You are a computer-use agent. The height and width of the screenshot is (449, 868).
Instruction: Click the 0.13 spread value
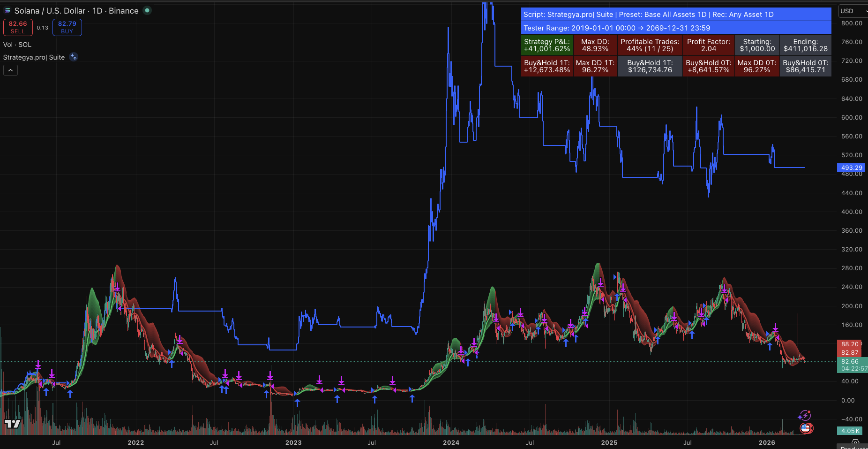click(43, 28)
